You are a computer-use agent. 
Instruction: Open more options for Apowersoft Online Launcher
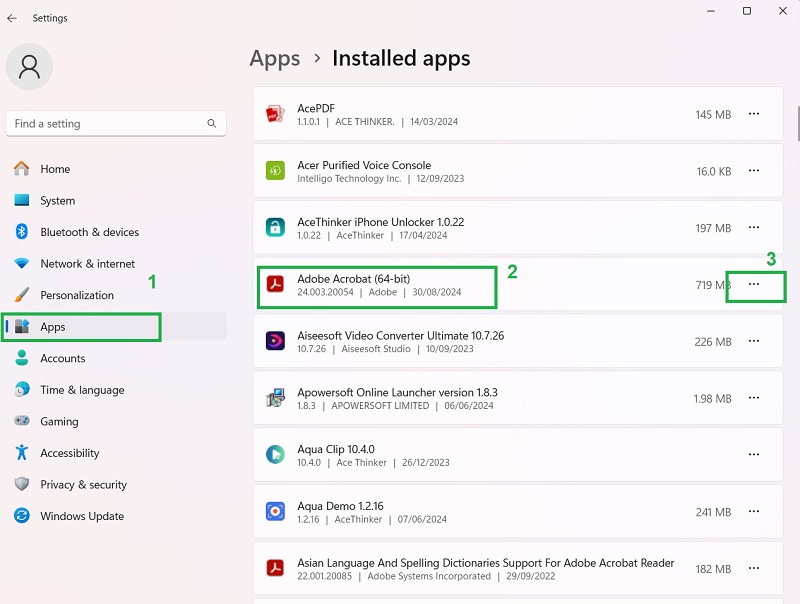click(x=754, y=398)
